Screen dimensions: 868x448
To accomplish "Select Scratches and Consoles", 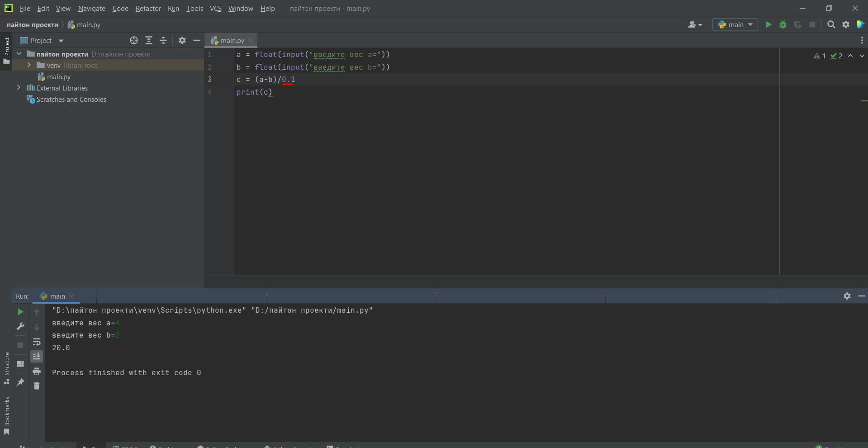I will coord(71,100).
